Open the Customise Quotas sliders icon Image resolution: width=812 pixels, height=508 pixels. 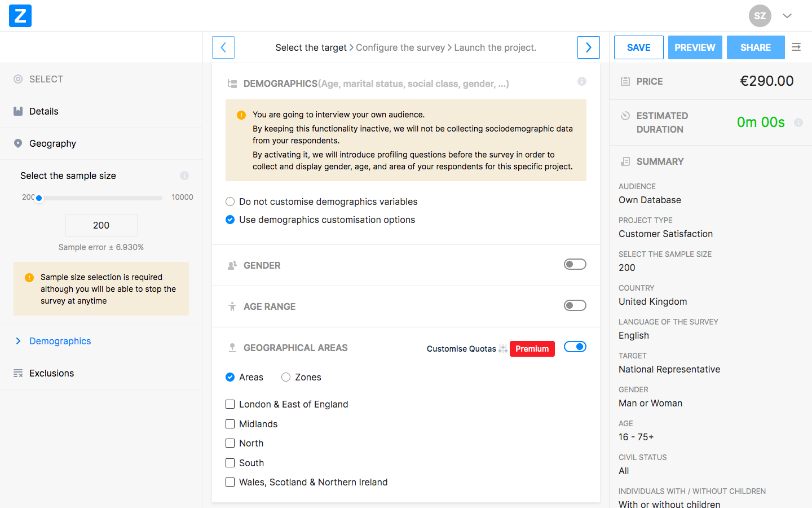[502, 348]
